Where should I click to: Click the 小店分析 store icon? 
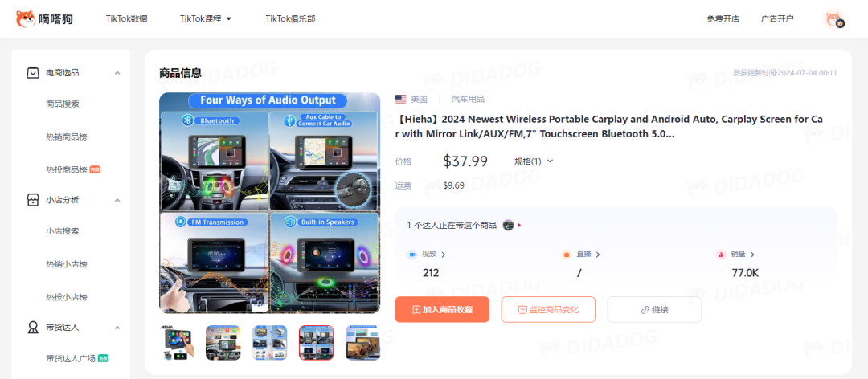(33, 200)
